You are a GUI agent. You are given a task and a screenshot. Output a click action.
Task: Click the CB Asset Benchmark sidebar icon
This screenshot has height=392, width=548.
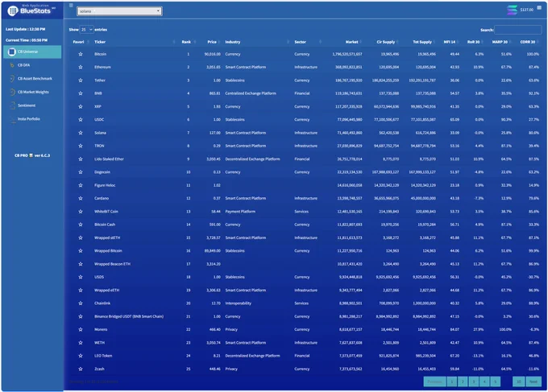pos(12,79)
